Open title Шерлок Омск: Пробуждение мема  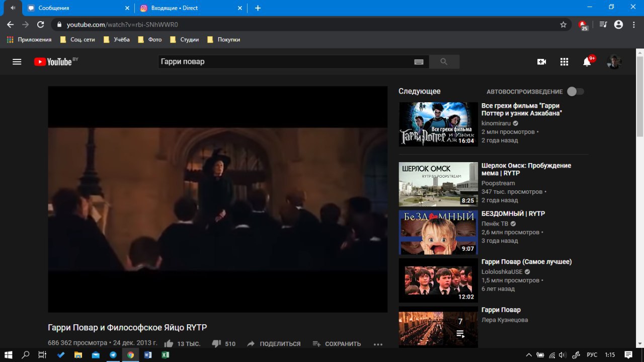pos(526,169)
